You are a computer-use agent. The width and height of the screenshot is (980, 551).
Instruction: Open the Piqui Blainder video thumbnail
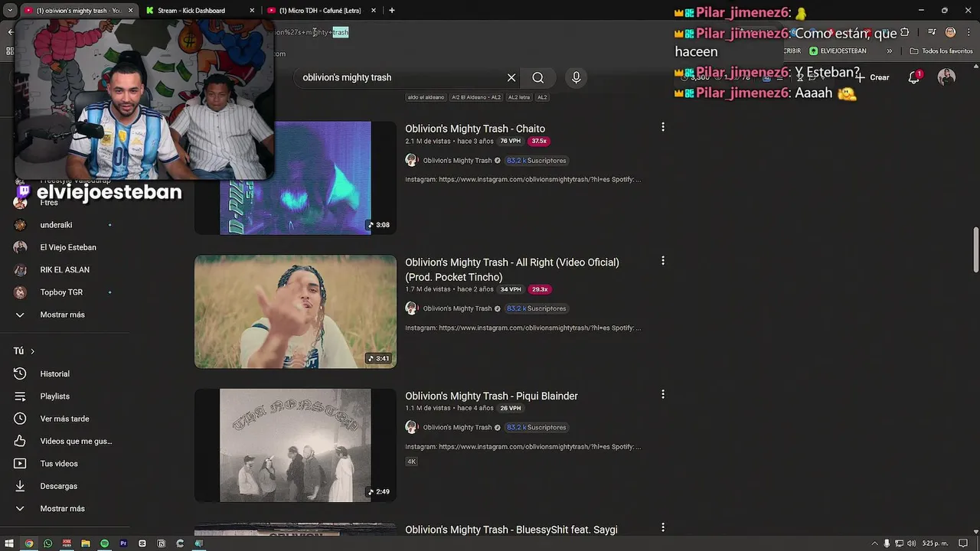coord(296,445)
